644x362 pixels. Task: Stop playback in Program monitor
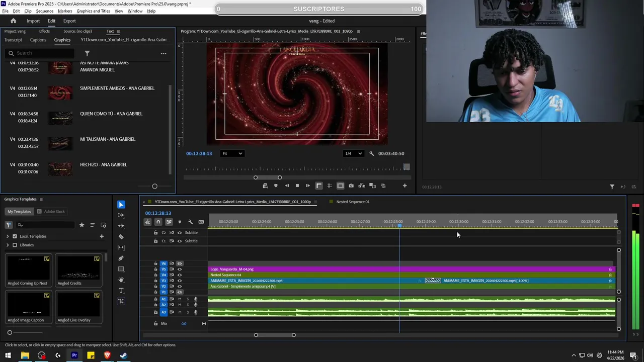click(x=297, y=186)
